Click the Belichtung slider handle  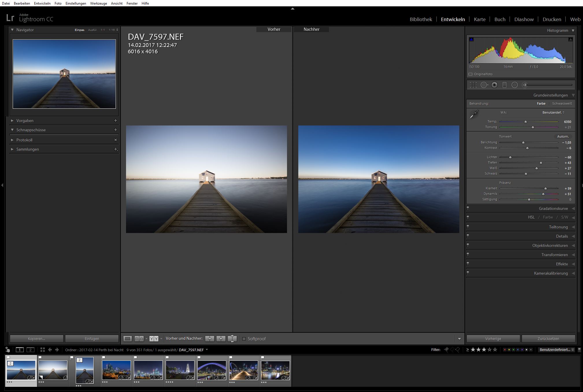click(x=523, y=143)
